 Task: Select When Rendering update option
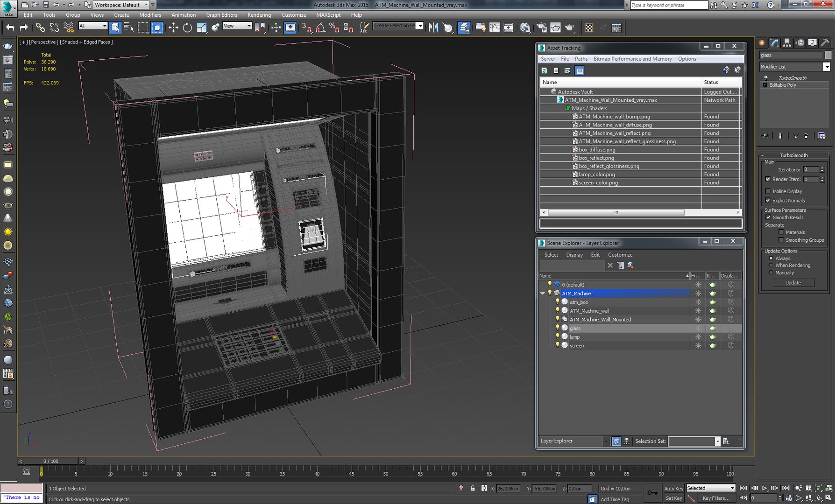(771, 265)
